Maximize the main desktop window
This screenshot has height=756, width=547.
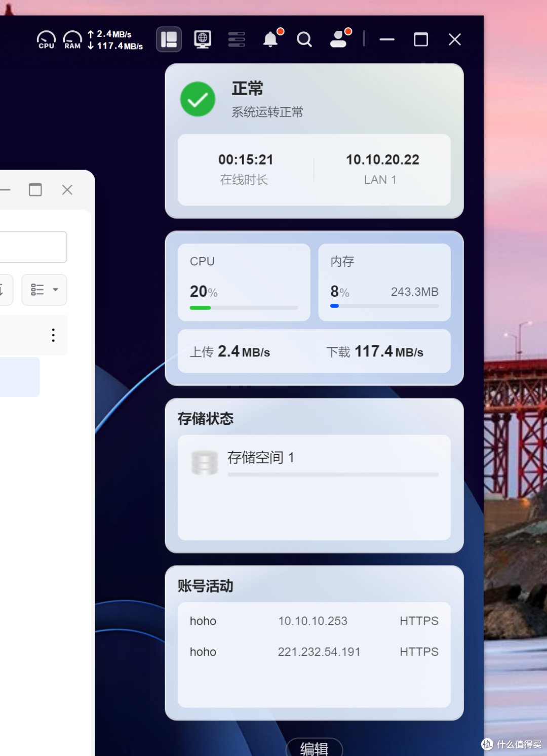pyautogui.click(x=421, y=39)
